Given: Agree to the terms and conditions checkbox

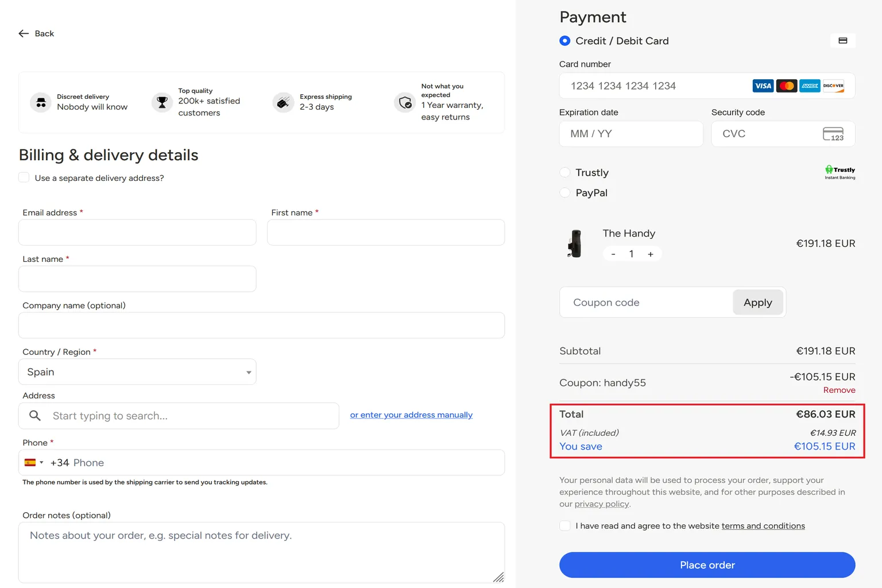Looking at the screenshot, I should [x=565, y=526].
